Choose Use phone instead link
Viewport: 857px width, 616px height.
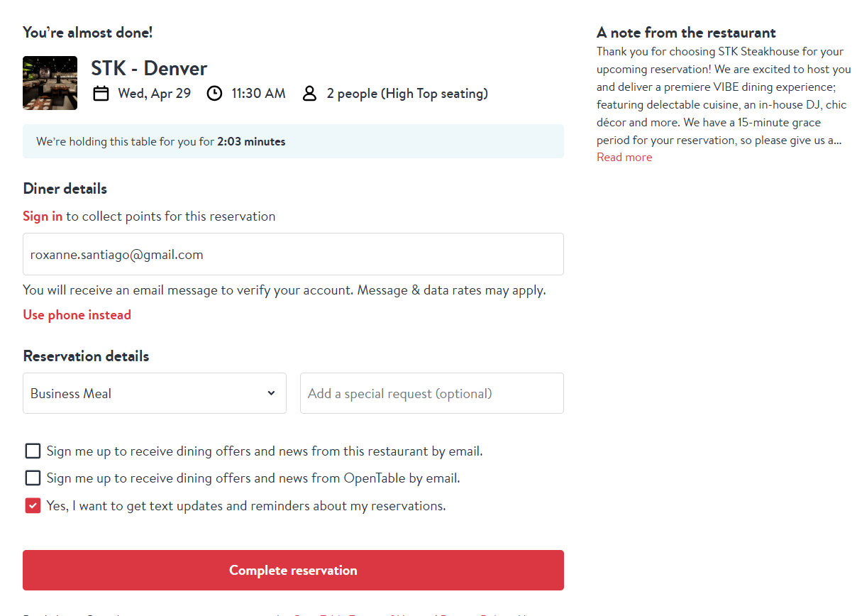tap(77, 315)
